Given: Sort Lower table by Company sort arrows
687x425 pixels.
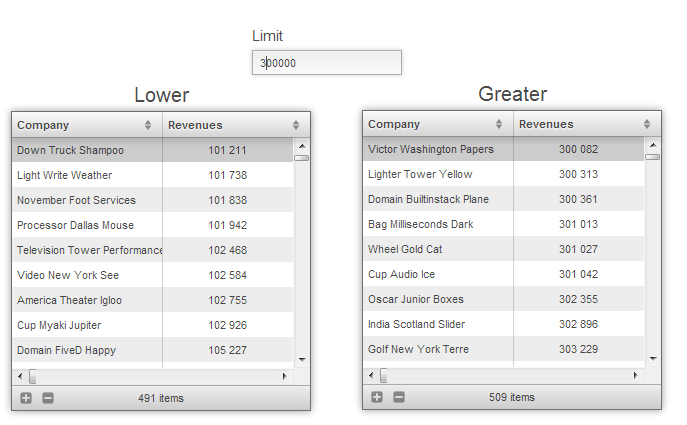Looking at the screenshot, I should [148, 125].
